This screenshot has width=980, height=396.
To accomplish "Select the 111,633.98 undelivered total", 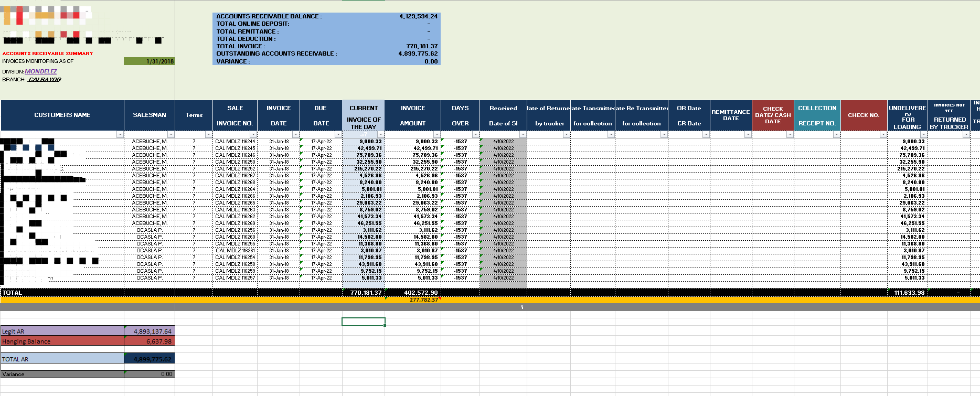I will [x=909, y=293].
